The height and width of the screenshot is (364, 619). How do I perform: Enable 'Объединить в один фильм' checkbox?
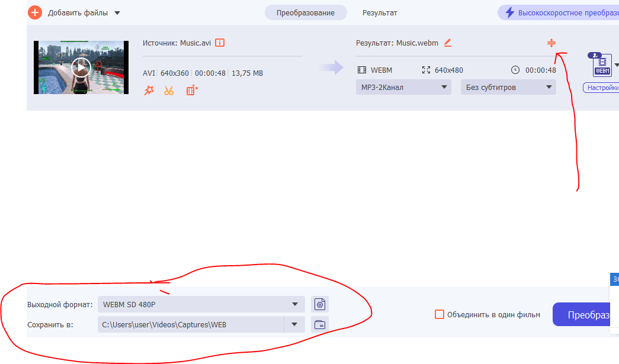click(439, 314)
